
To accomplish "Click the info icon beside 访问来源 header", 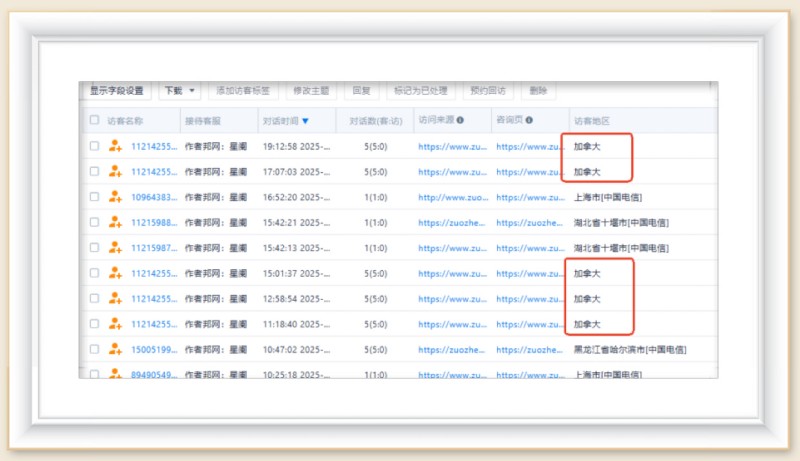I will pyautogui.click(x=460, y=120).
